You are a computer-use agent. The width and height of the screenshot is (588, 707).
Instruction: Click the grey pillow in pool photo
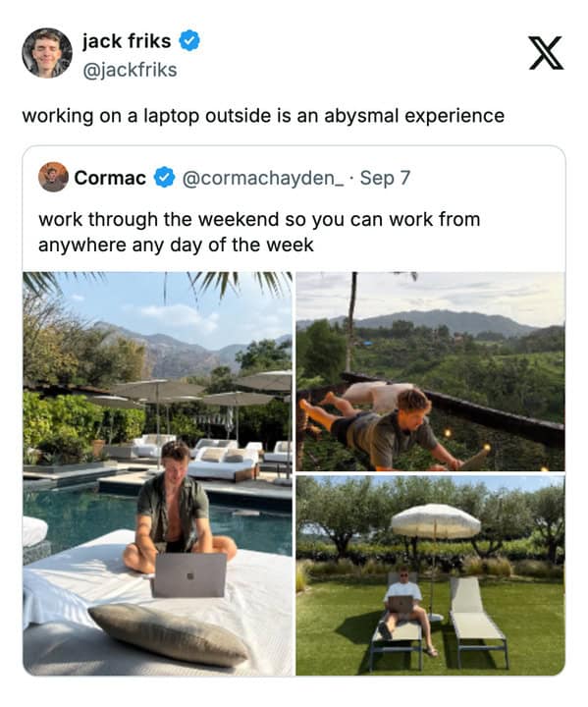click(169, 635)
